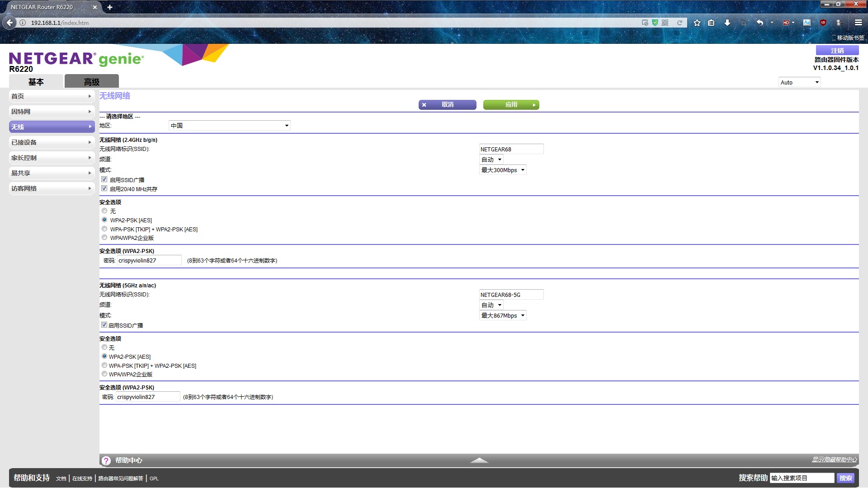Viewport: 868px width, 488px height.
Task: Bookmark this page with the star icon
Action: point(697,23)
